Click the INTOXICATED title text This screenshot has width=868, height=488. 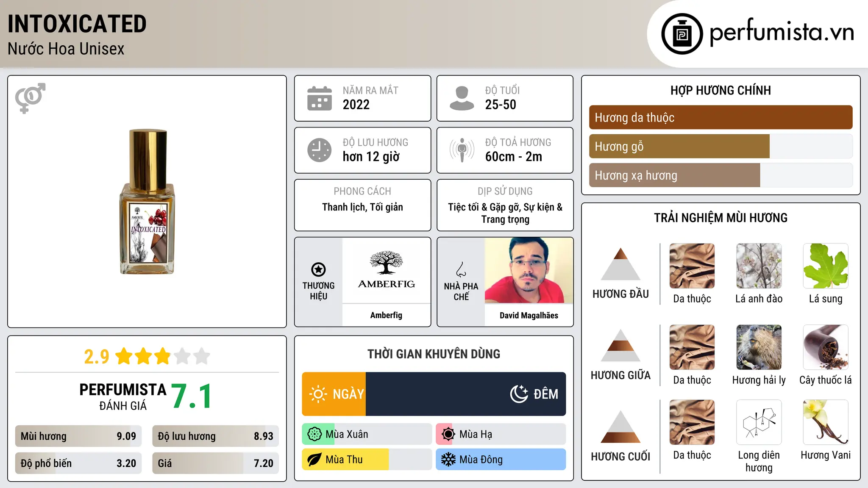(77, 24)
